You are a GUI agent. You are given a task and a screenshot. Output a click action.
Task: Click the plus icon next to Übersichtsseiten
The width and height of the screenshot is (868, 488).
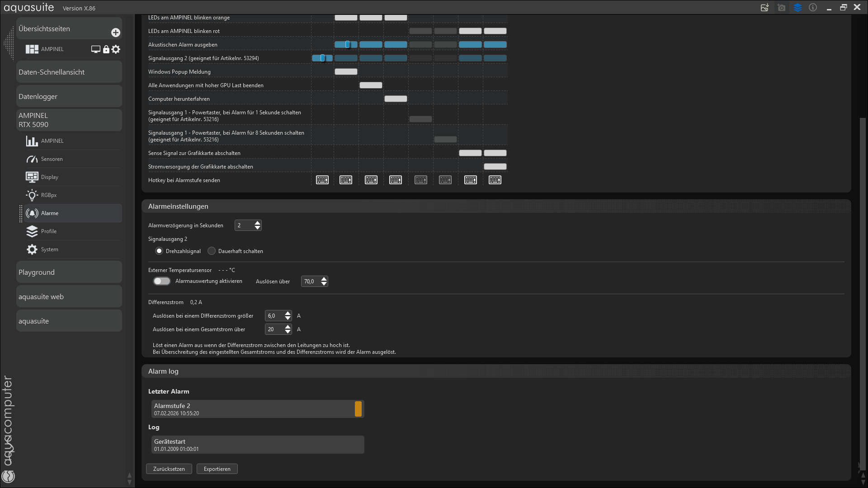[116, 33]
